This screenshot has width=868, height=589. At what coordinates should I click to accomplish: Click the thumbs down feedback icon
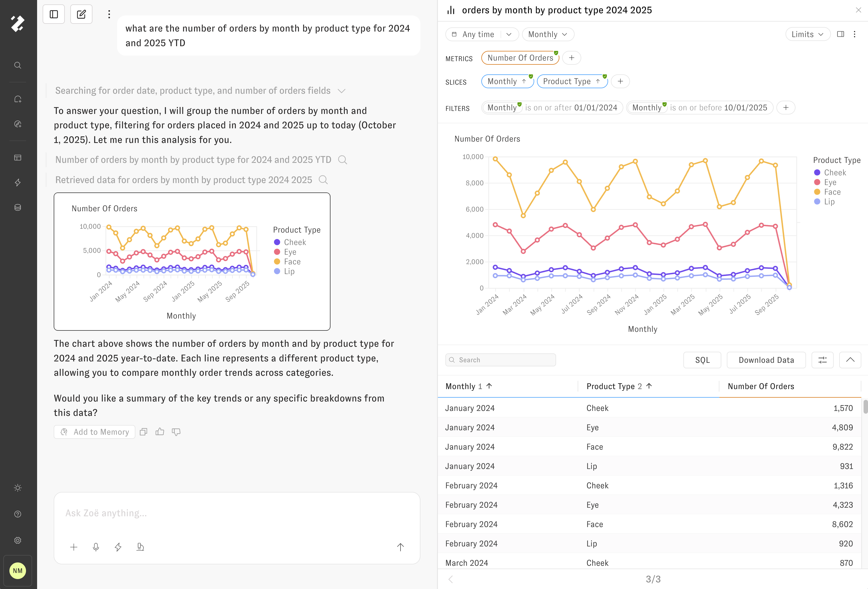pyautogui.click(x=176, y=432)
